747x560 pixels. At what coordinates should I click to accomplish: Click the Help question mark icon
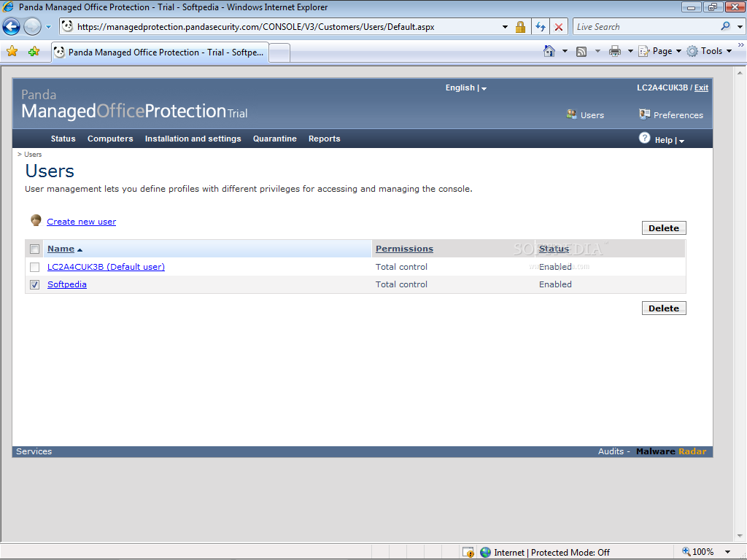coord(644,138)
